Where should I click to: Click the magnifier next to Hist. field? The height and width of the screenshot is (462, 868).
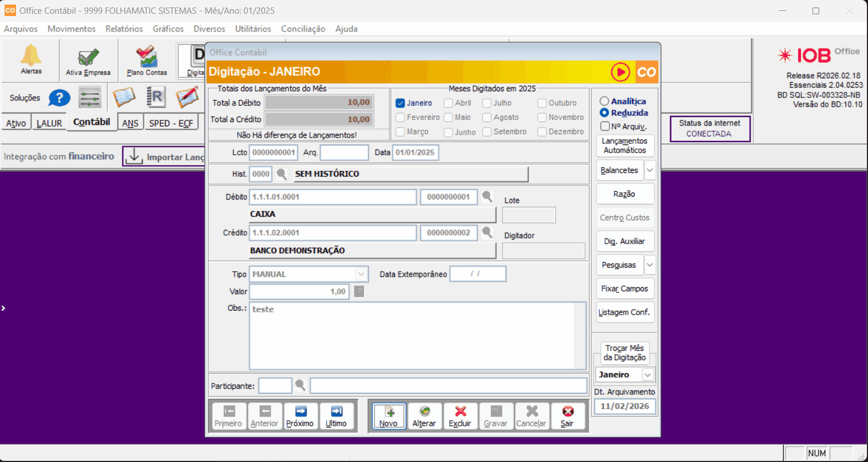pyautogui.click(x=281, y=174)
